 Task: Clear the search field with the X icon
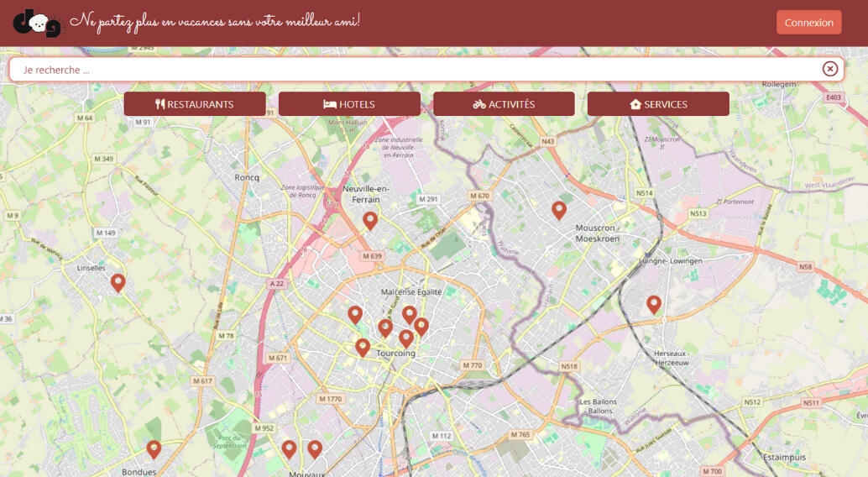(x=829, y=69)
